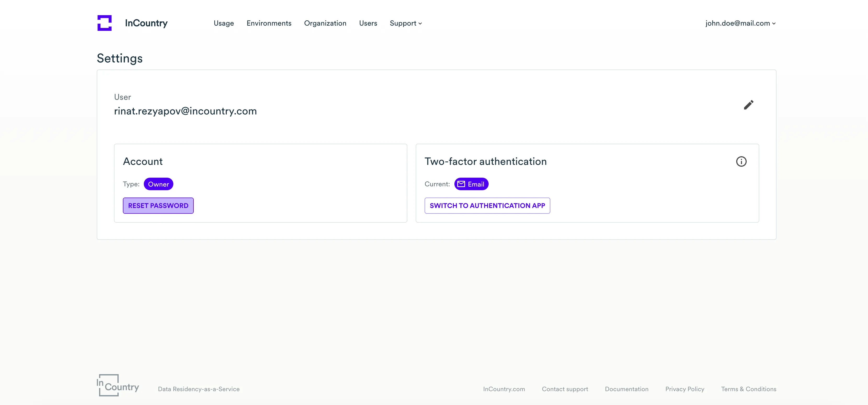
Task: Click the Email envelope badge
Action: (x=471, y=184)
